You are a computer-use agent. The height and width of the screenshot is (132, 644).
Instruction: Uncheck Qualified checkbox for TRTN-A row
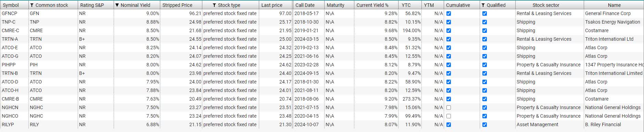coord(484,39)
